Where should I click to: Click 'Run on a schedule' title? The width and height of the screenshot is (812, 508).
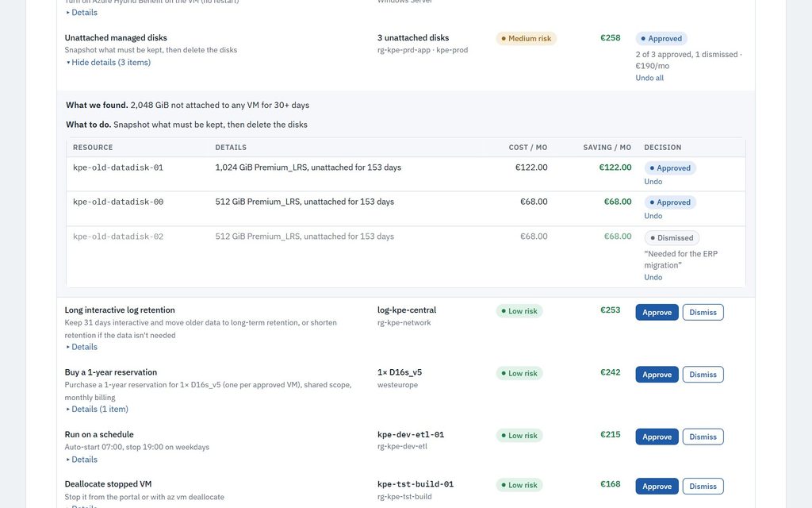point(99,434)
